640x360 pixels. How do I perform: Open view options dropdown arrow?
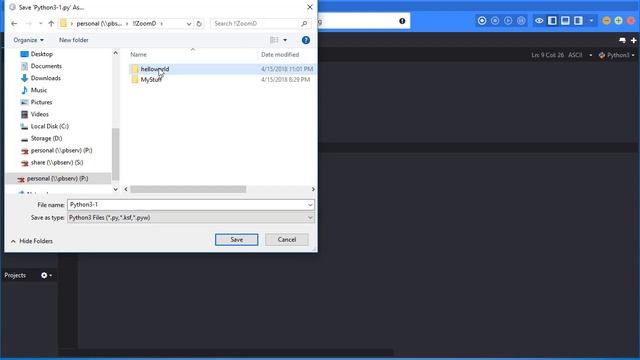(x=285, y=40)
